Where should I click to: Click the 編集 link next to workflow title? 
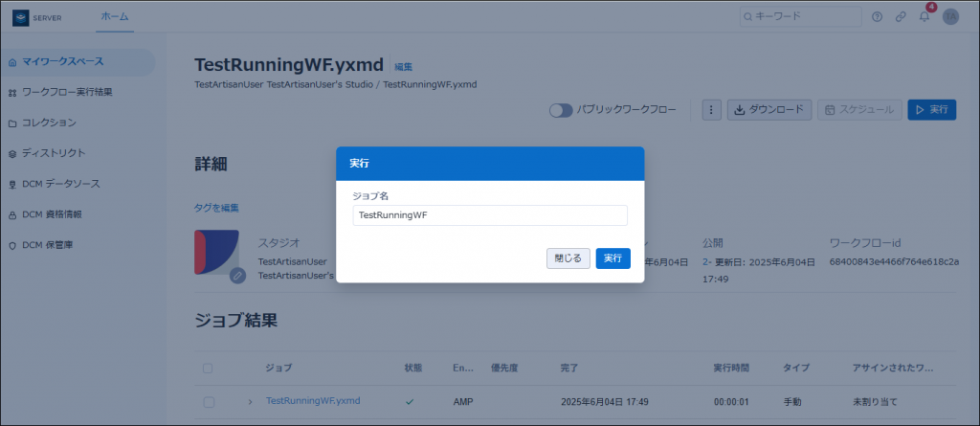(x=404, y=66)
